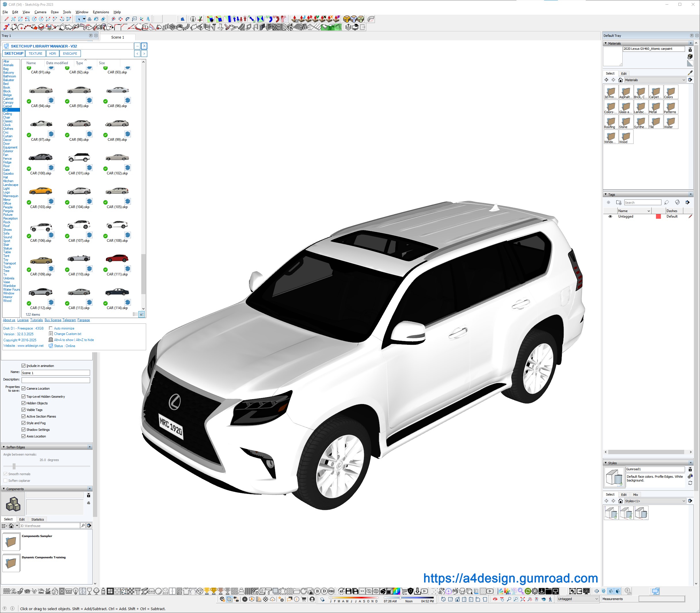This screenshot has width=700, height=613.
Task: Open the Metal materials folder
Action: point(655,107)
